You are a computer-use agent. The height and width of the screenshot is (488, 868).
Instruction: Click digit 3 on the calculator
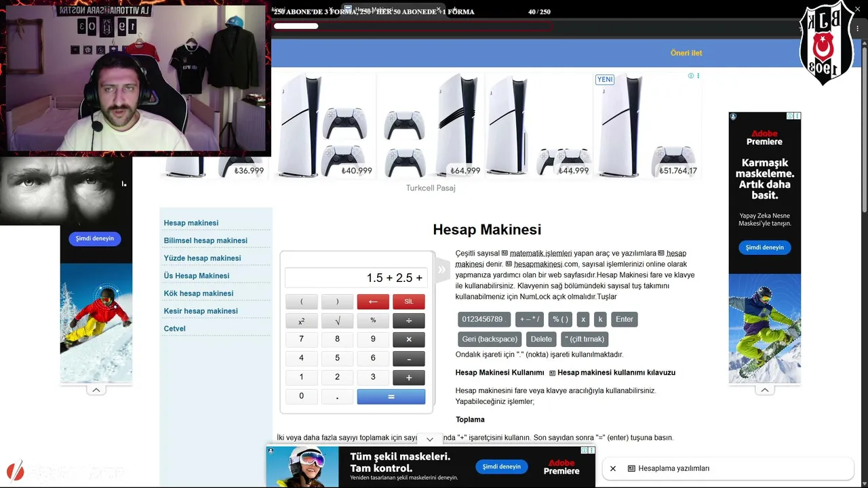click(373, 378)
